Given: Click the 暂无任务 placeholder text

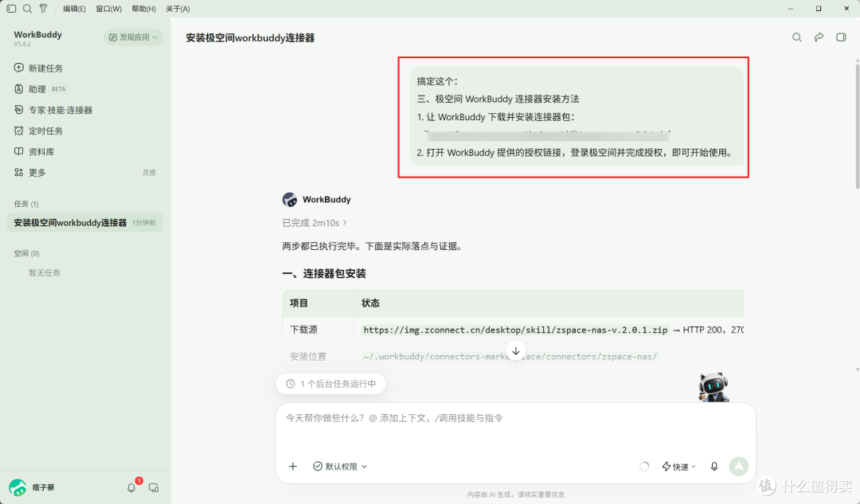Looking at the screenshot, I should [45, 272].
